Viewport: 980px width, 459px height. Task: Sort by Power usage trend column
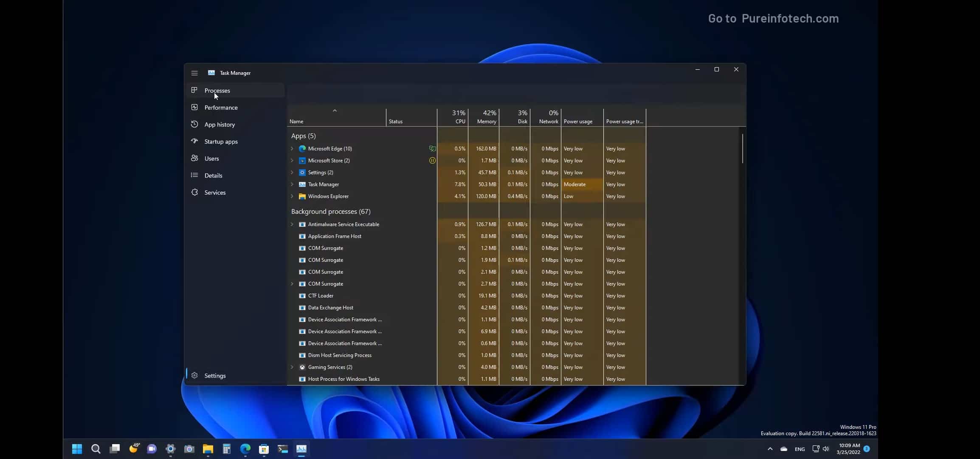[x=625, y=117]
